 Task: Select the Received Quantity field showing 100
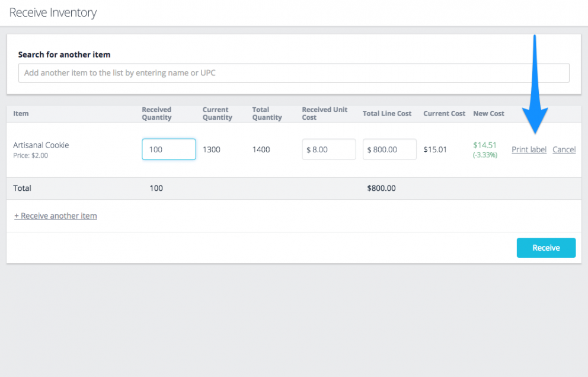coord(168,149)
